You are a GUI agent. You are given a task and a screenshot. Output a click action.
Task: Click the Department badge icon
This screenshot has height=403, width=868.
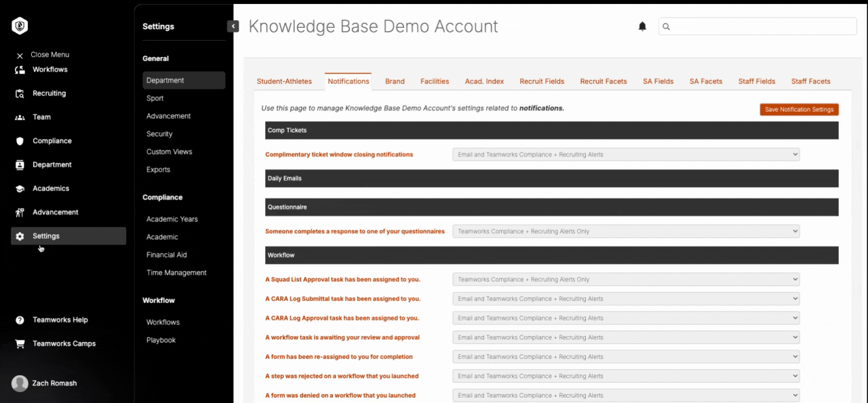[20, 165]
